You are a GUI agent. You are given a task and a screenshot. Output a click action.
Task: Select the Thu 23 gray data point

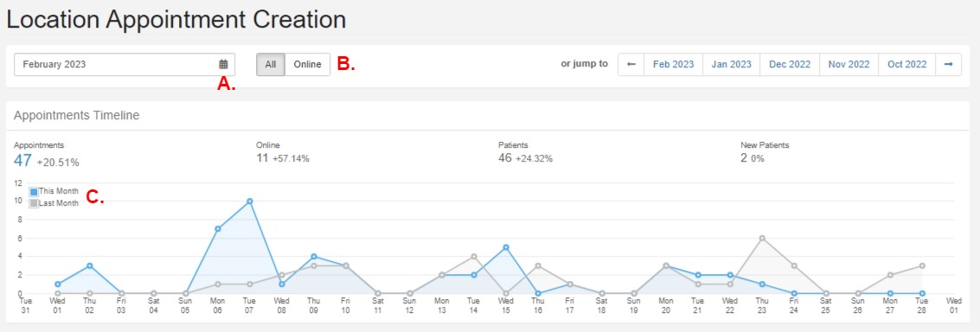pos(762,239)
